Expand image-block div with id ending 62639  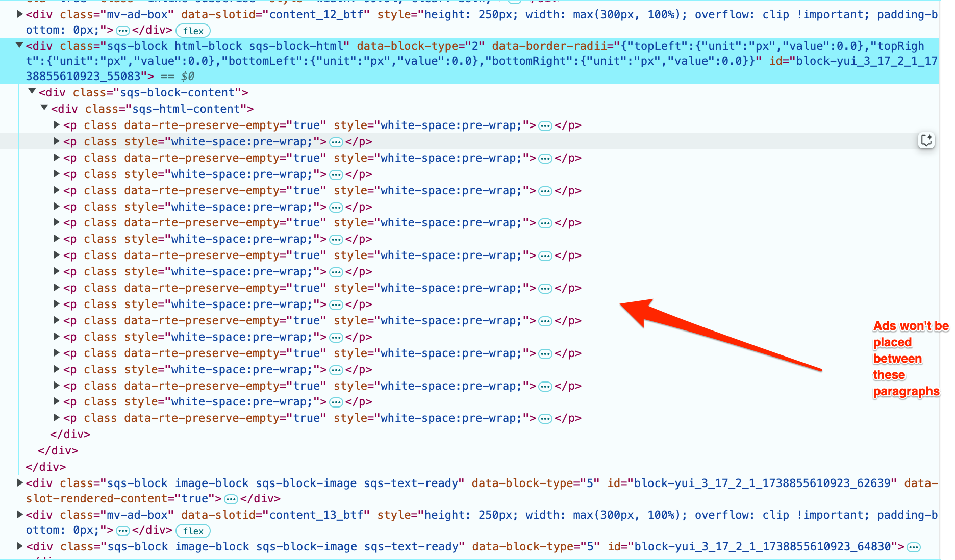point(20,482)
